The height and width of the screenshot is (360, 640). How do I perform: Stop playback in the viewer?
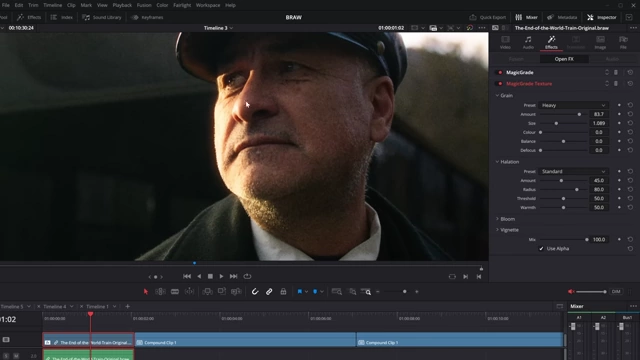coord(210,276)
